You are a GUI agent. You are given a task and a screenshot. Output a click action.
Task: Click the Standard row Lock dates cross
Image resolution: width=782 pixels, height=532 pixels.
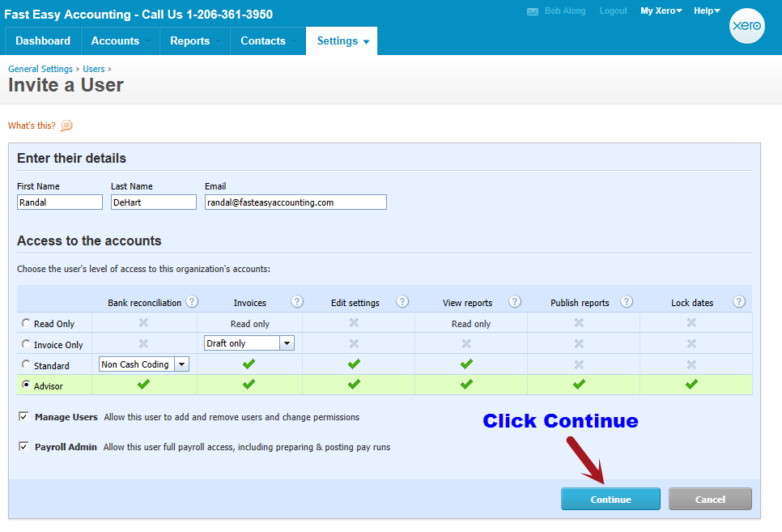[x=691, y=365]
